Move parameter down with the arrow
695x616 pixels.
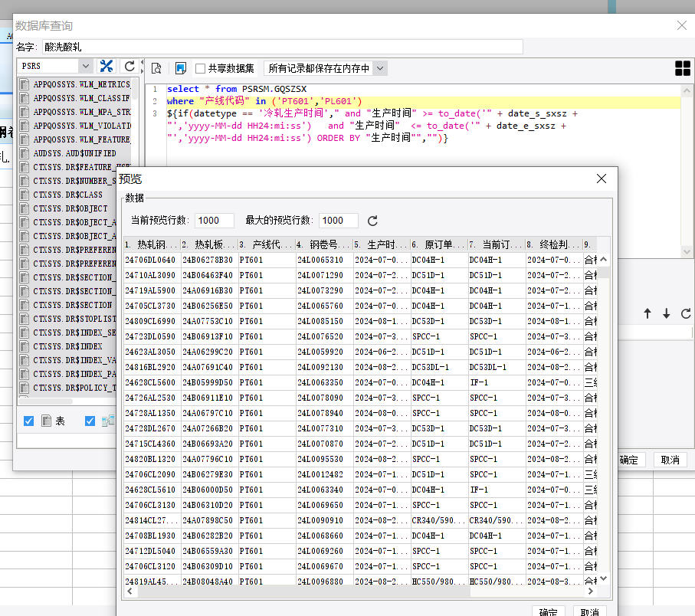pos(666,314)
